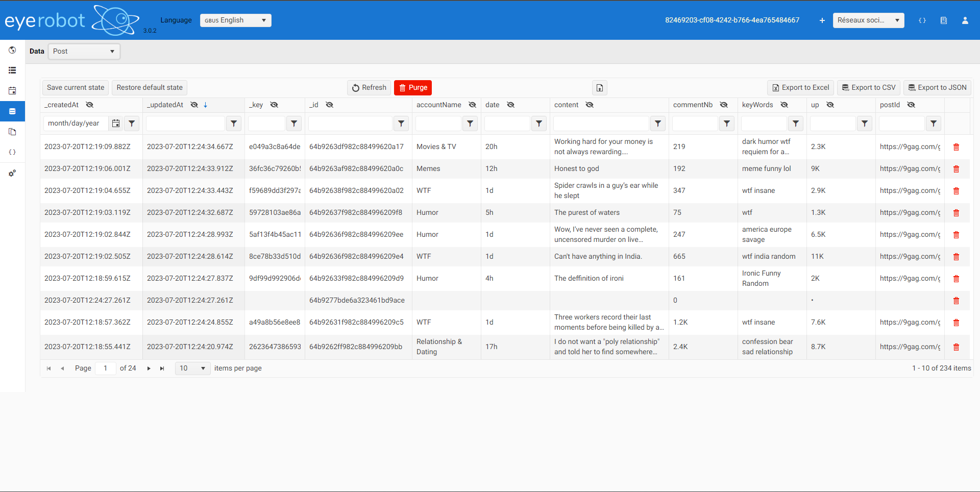Viewport: 980px width, 492px height.
Task: Open settings via the gear icon
Action: [x=12, y=173]
